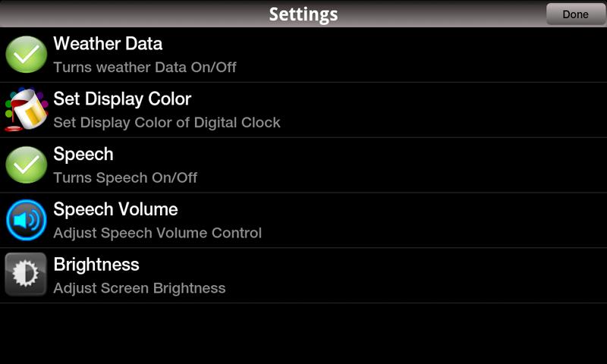Select the Set Display Color title
The image size is (607, 364).
(122, 99)
